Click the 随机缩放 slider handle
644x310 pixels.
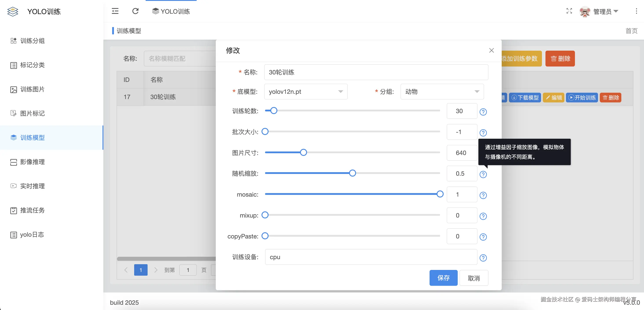tap(352, 173)
